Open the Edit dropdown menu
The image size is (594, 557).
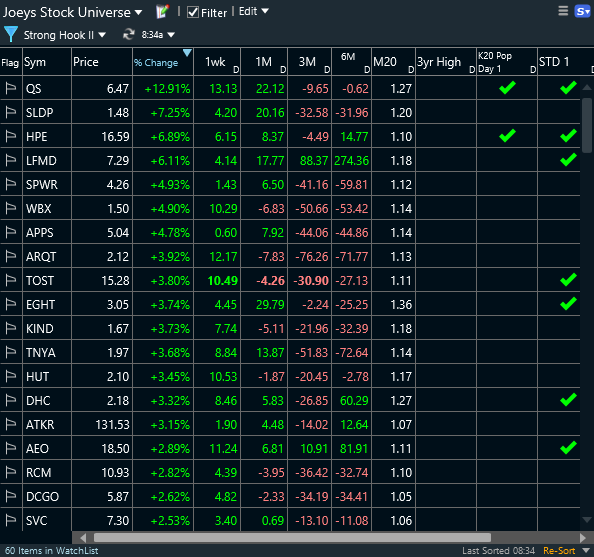[x=253, y=11]
